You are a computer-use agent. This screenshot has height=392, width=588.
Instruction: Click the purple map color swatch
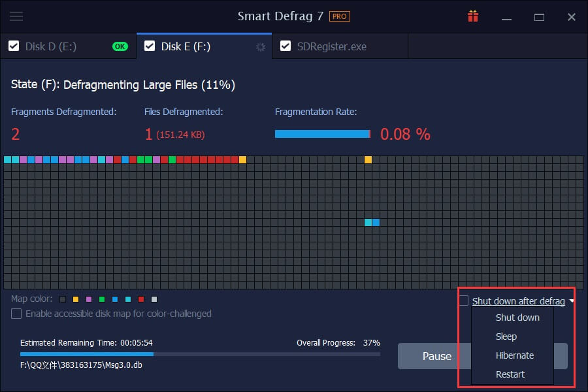(89, 299)
